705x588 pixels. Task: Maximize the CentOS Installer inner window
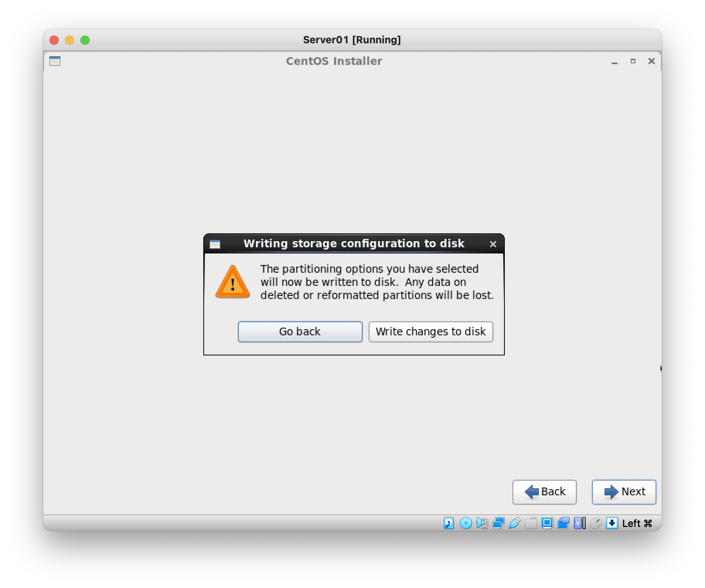click(x=633, y=61)
